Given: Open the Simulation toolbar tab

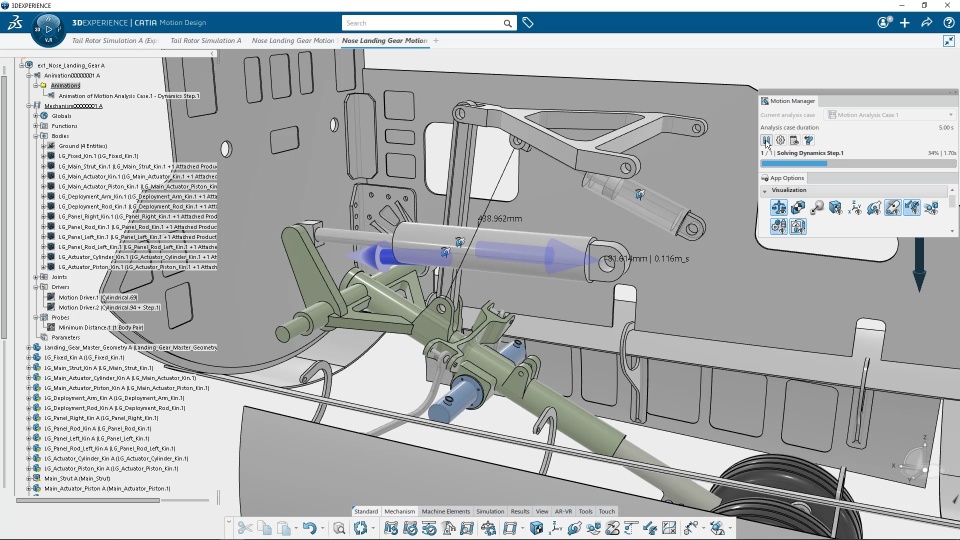Looking at the screenshot, I should pyautogui.click(x=490, y=511).
